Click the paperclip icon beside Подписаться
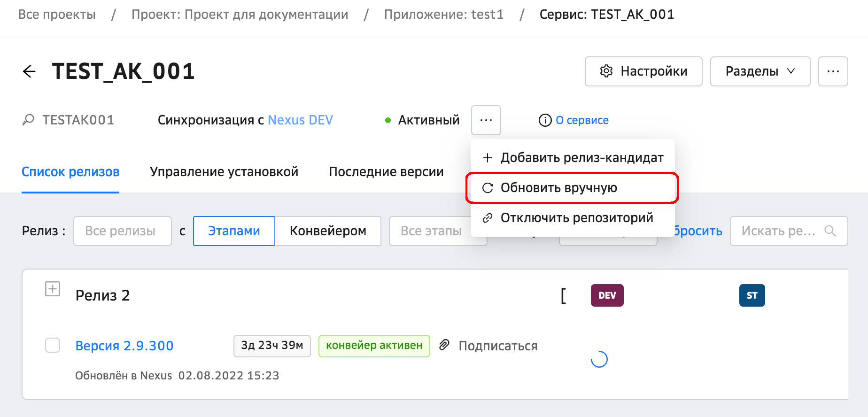Viewport: 868px width, 417px height. [444, 346]
